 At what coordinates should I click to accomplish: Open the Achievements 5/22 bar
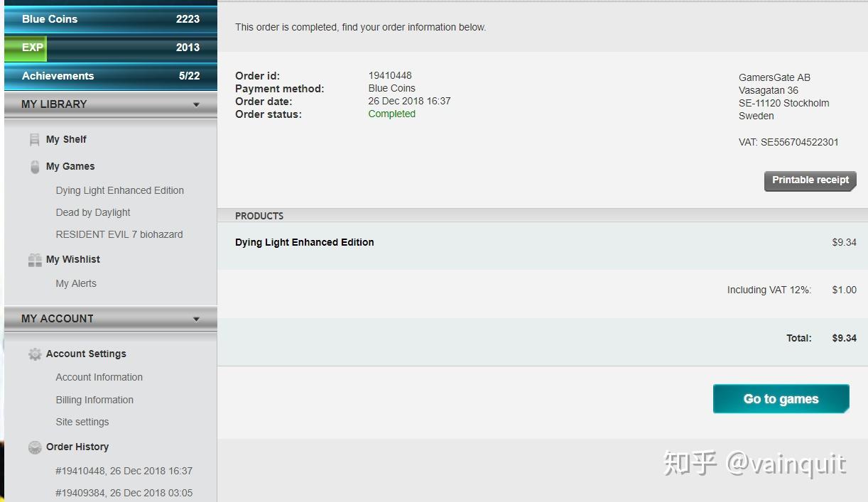(111, 76)
